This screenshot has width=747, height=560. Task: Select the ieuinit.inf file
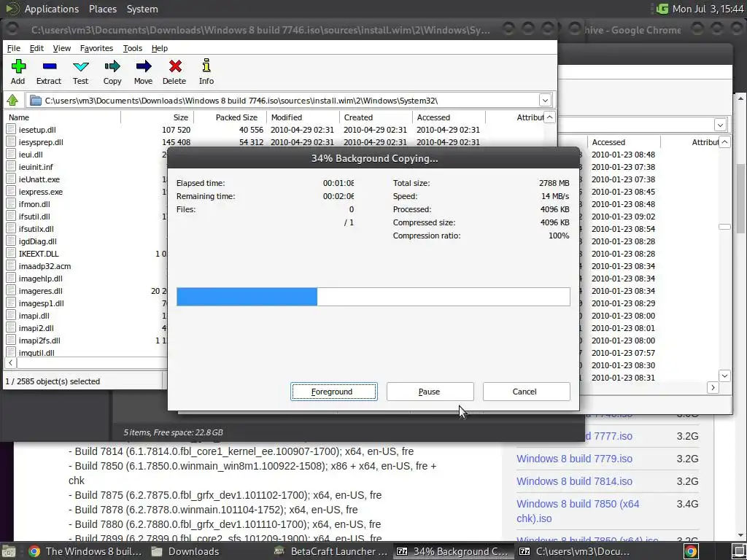[x=36, y=167]
